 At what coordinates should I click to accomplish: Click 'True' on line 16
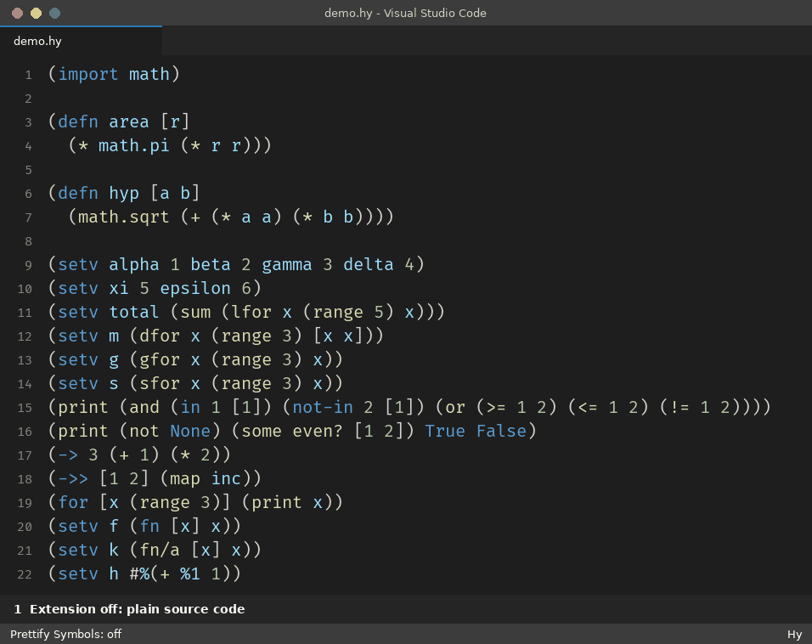point(445,432)
